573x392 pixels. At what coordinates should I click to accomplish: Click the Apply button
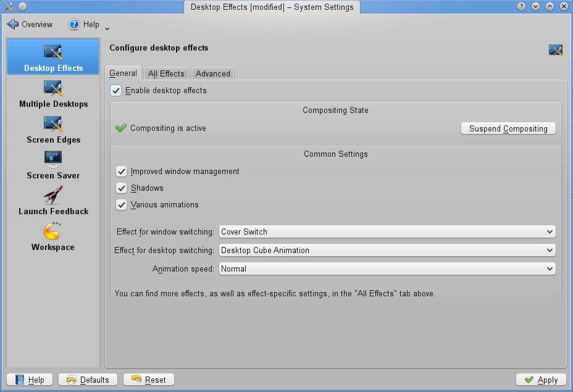pos(541,380)
